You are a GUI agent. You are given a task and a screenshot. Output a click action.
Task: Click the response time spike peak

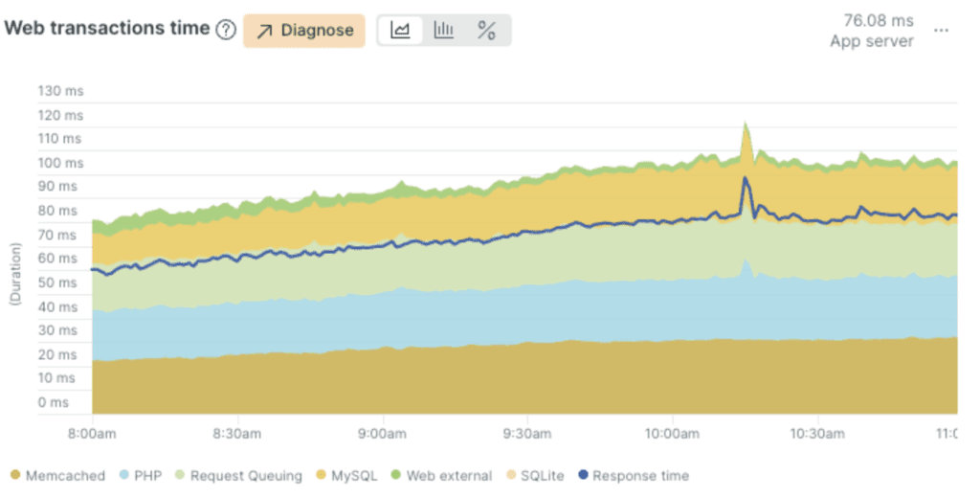point(745,178)
